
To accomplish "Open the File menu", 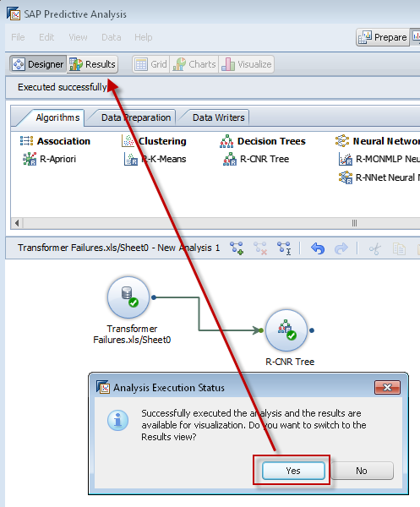I will (18, 37).
